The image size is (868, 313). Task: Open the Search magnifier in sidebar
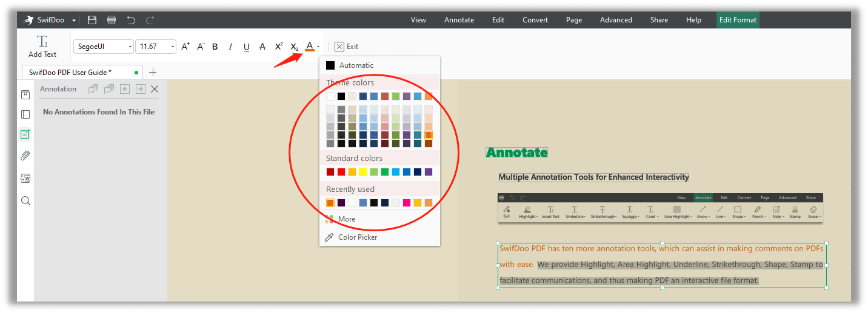(x=25, y=200)
